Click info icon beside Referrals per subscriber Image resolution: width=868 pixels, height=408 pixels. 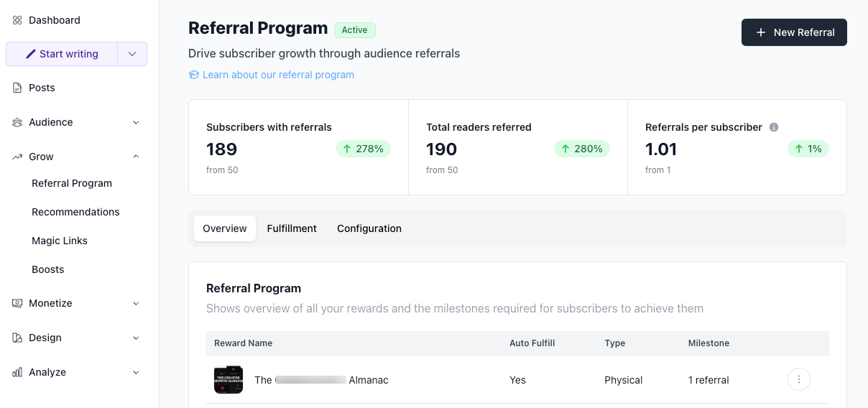[774, 127]
